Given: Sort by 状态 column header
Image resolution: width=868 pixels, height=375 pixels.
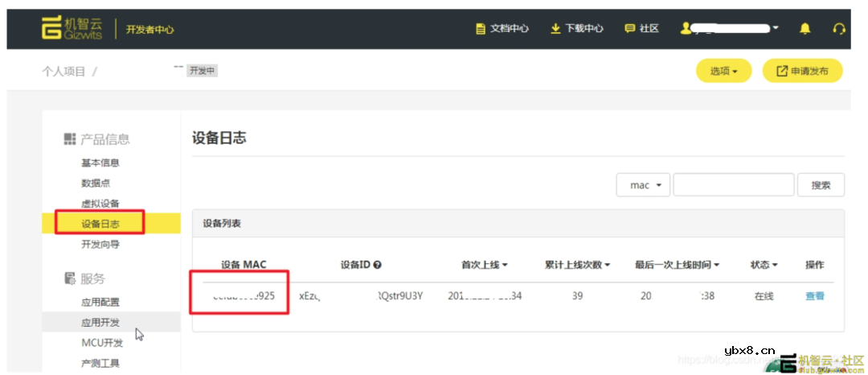Looking at the screenshot, I should tap(764, 265).
